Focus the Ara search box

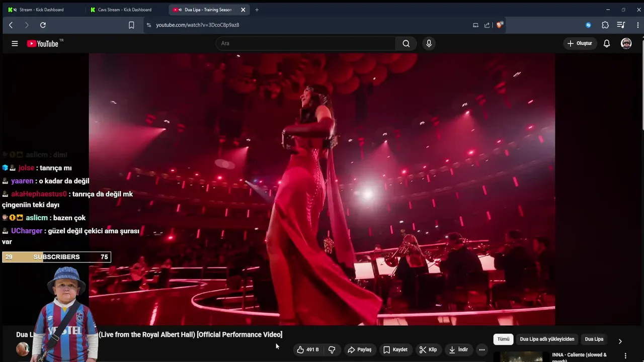click(306, 43)
